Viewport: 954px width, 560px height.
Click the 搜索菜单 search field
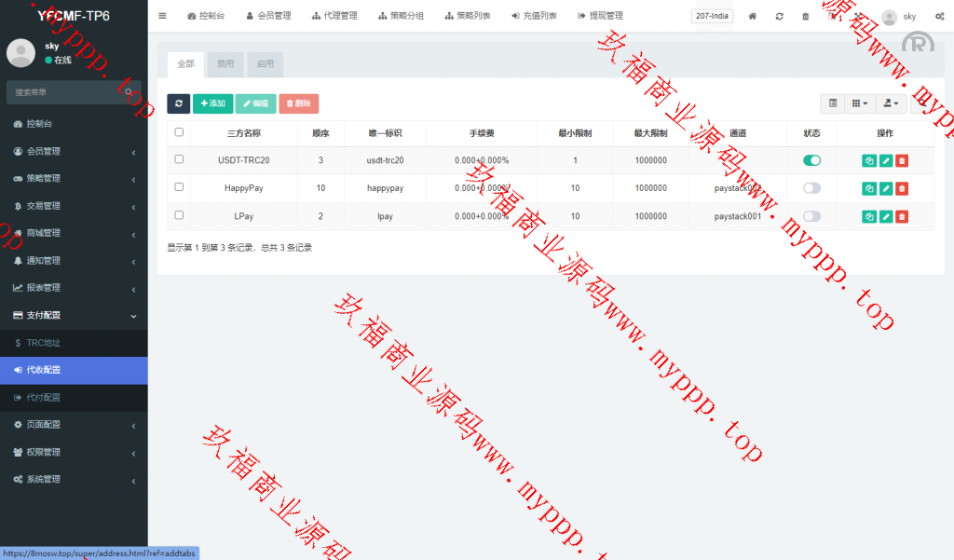[65, 92]
